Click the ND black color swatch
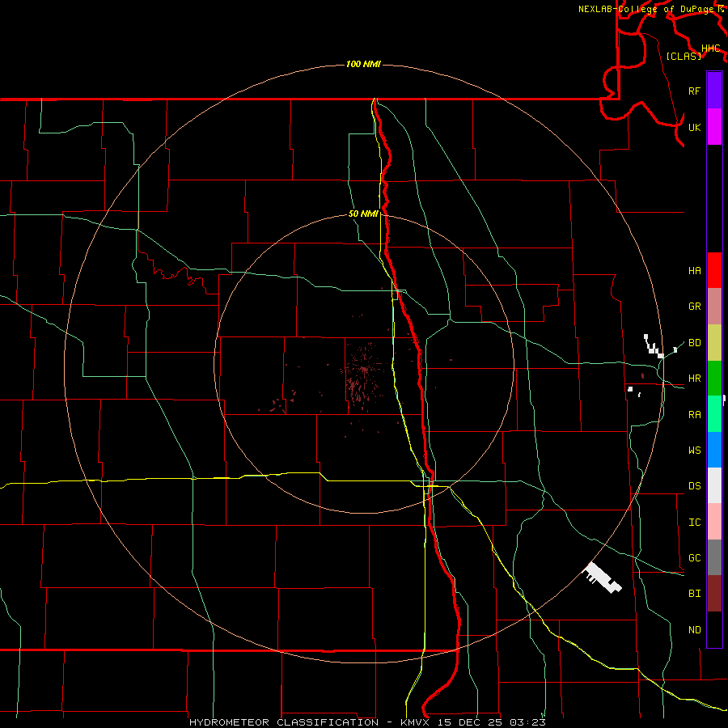Screen dimensions: 728x728 (714, 629)
